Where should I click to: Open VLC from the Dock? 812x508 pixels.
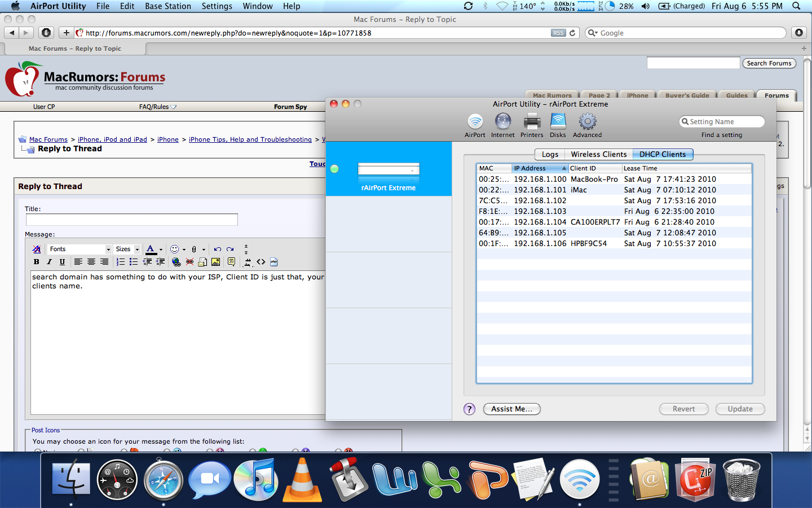pyautogui.click(x=302, y=480)
